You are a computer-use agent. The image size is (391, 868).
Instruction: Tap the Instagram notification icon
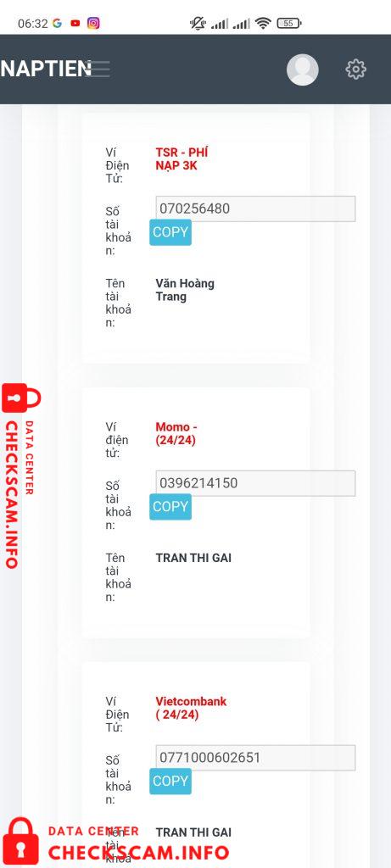(x=93, y=23)
